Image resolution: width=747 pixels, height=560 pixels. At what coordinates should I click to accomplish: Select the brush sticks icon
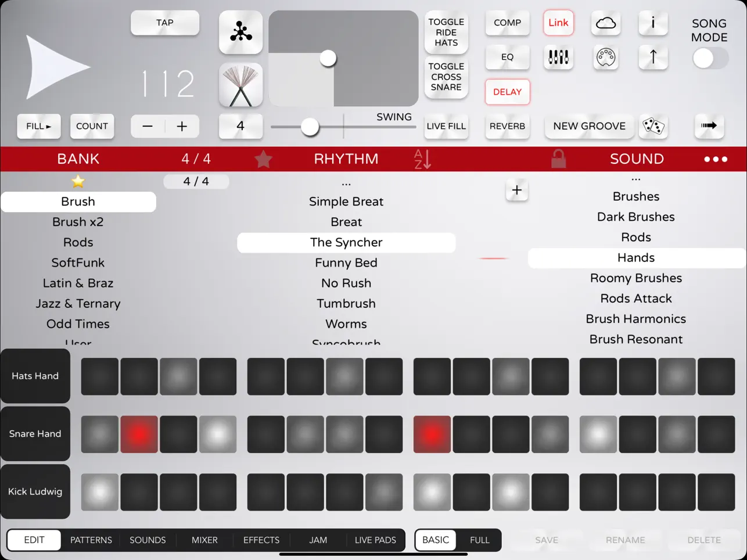pos(240,85)
